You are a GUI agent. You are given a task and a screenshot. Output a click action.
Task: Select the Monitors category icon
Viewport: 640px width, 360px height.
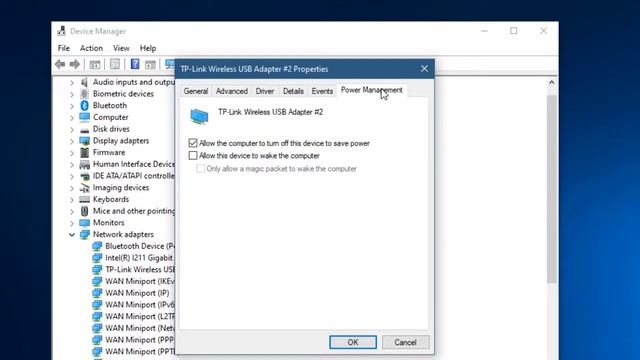click(x=84, y=223)
